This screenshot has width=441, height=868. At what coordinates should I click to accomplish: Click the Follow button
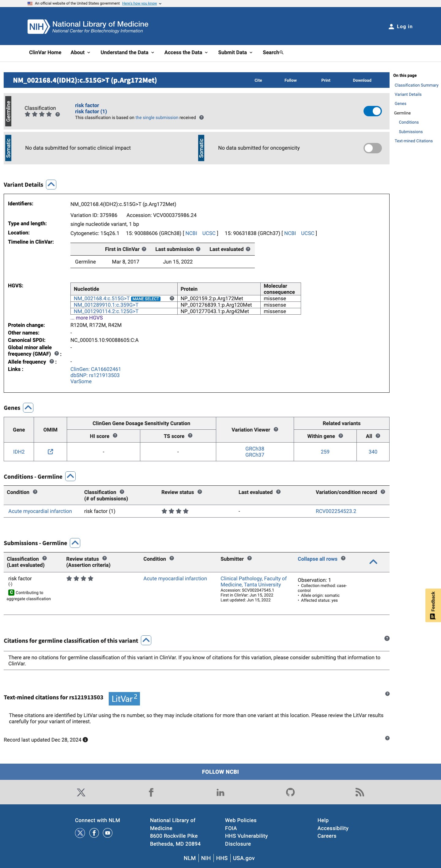(290, 80)
